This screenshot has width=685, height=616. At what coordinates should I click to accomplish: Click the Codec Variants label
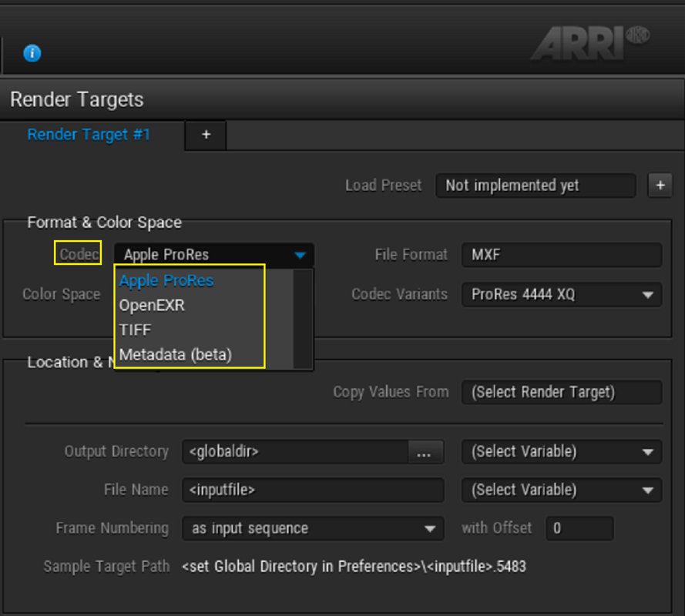[400, 295]
